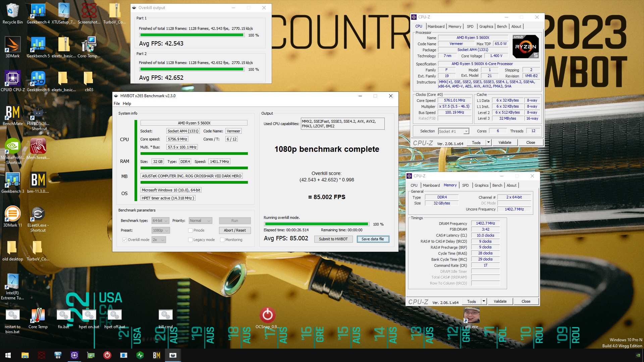
Task: Click the Abort / Reset button
Action: pos(234,230)
